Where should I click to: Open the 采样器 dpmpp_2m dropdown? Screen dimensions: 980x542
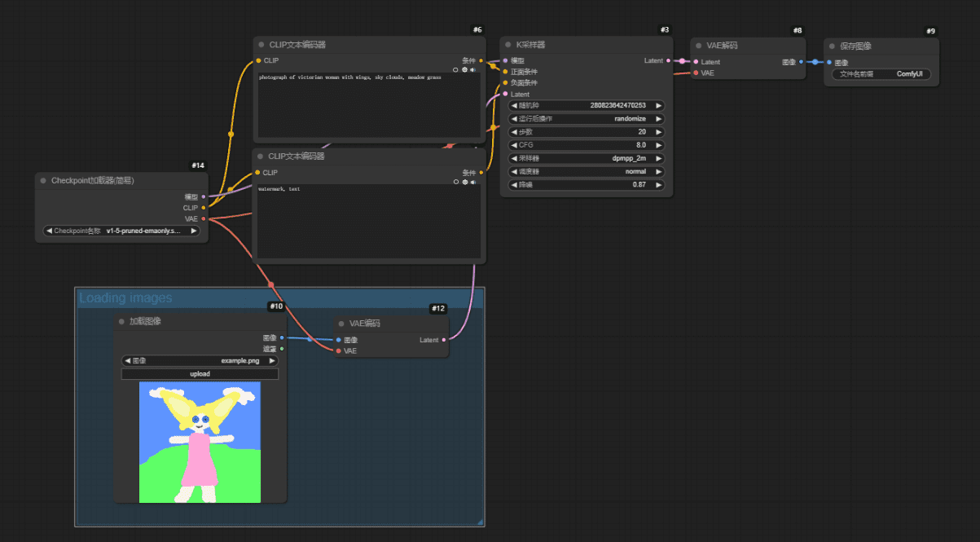click(587, 158)
